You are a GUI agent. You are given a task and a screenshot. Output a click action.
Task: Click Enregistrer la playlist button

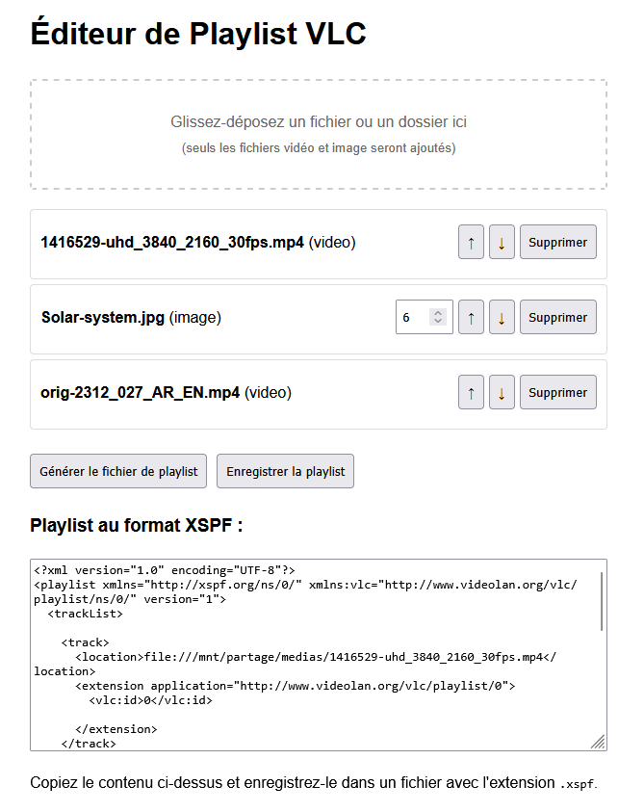coord(285,472)
